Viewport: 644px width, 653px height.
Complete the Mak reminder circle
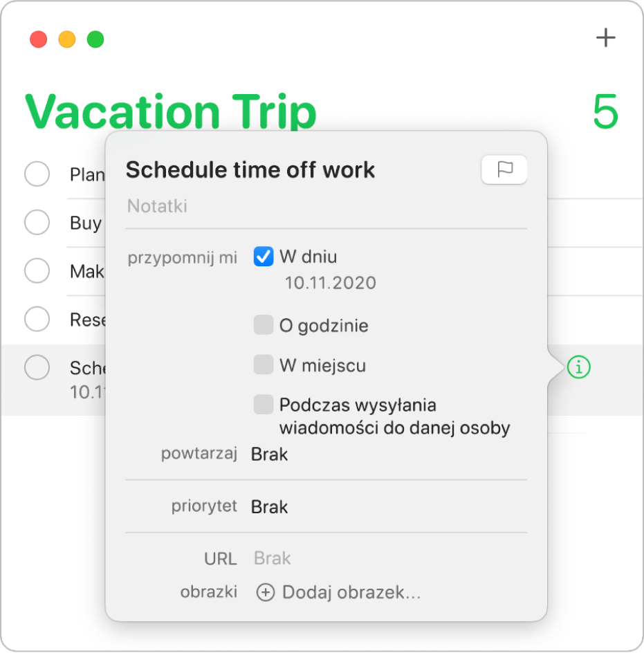[x=37, y=270]
